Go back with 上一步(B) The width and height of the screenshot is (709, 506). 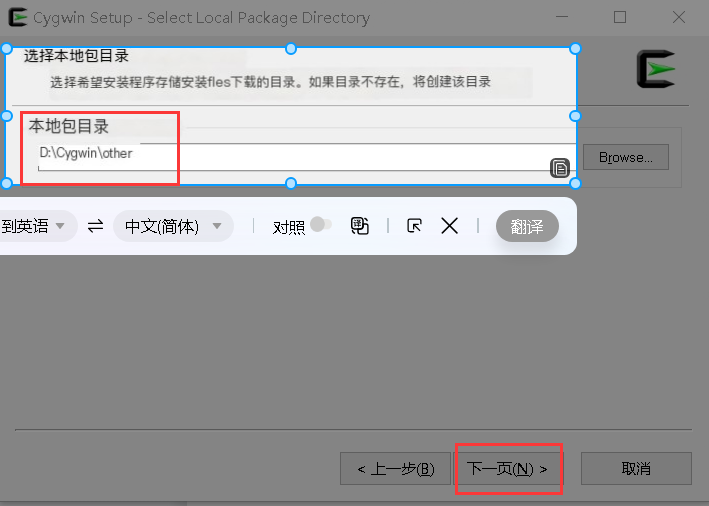(x=395, y=468)
